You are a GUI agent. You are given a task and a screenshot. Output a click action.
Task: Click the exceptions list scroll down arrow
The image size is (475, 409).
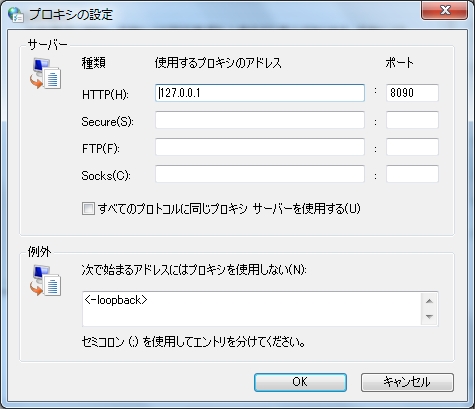pyautogui.click(x=429, y=316)
